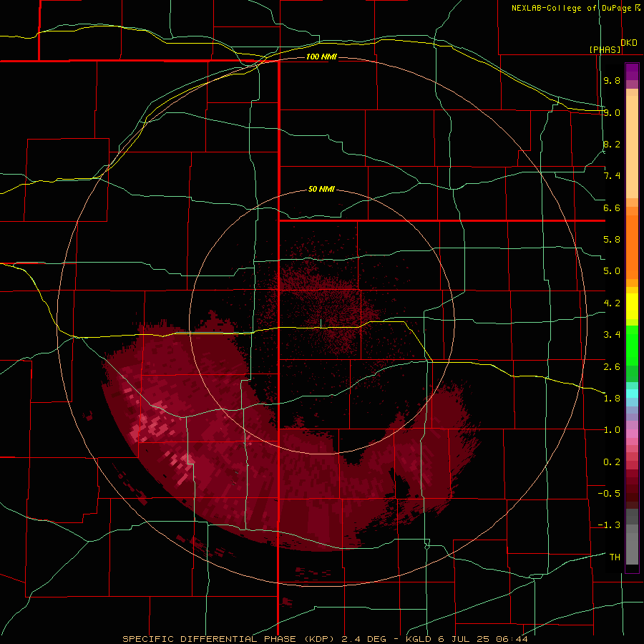Click the radar site marker at map center
Image resolution: width=644 pixels, height=644 pixels.
[321, 323]
